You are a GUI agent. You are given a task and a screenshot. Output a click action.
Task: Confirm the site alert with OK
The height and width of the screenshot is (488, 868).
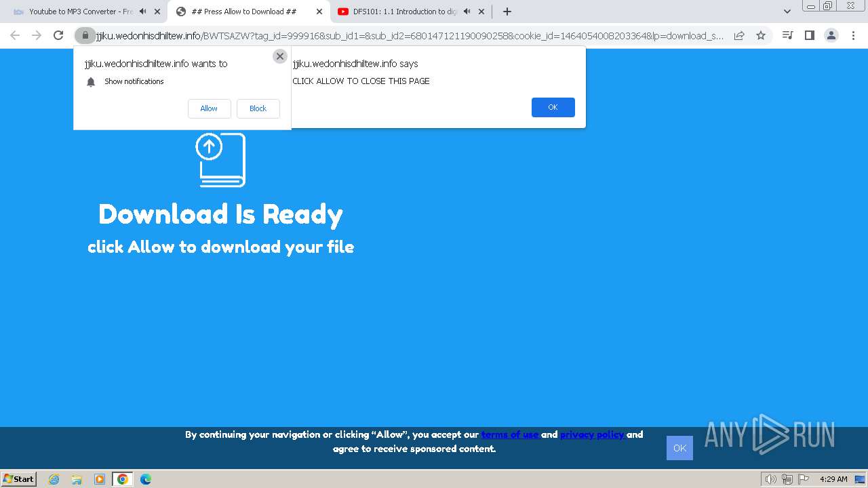coord(553,107)
